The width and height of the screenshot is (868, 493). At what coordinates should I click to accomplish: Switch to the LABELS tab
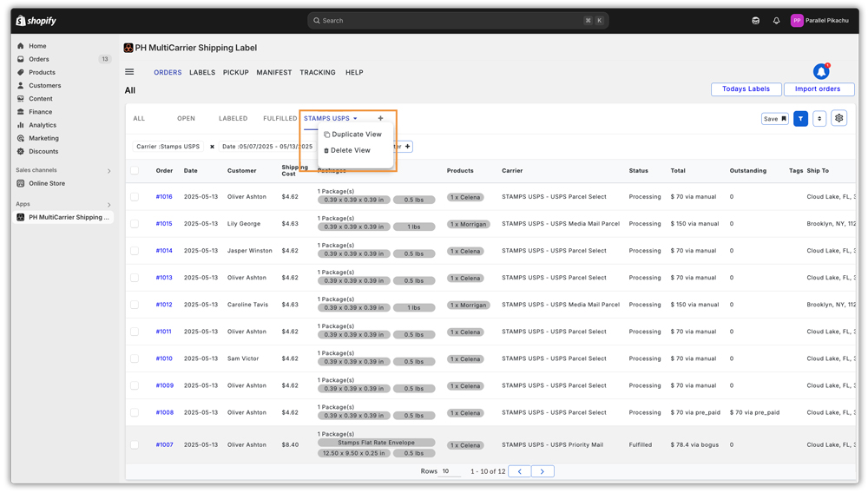202,73
